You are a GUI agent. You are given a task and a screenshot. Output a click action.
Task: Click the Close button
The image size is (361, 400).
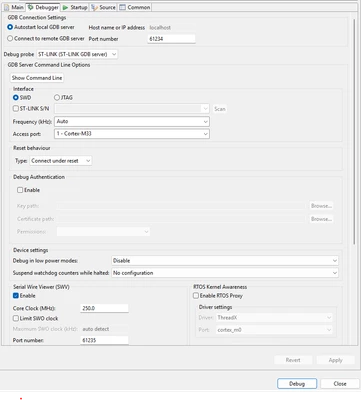tap(340, 384)
